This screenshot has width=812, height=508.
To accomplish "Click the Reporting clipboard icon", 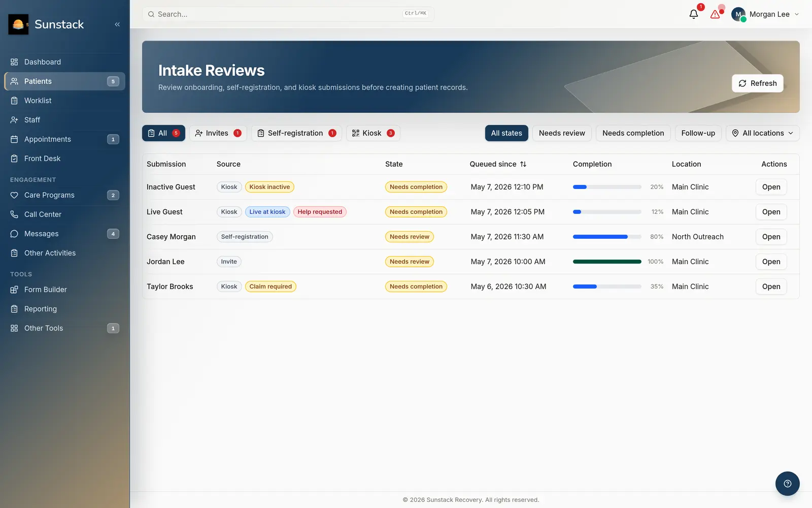I will 14,309.
